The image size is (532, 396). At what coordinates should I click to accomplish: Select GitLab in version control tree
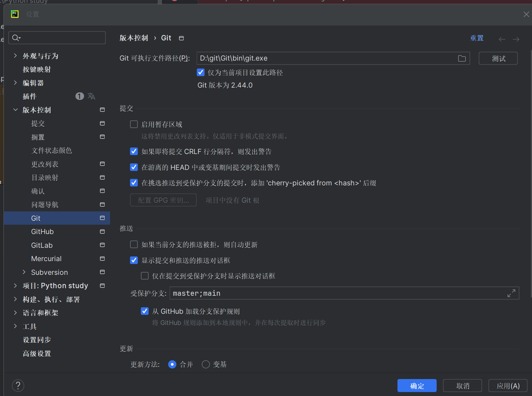click(x=42, y=245)
